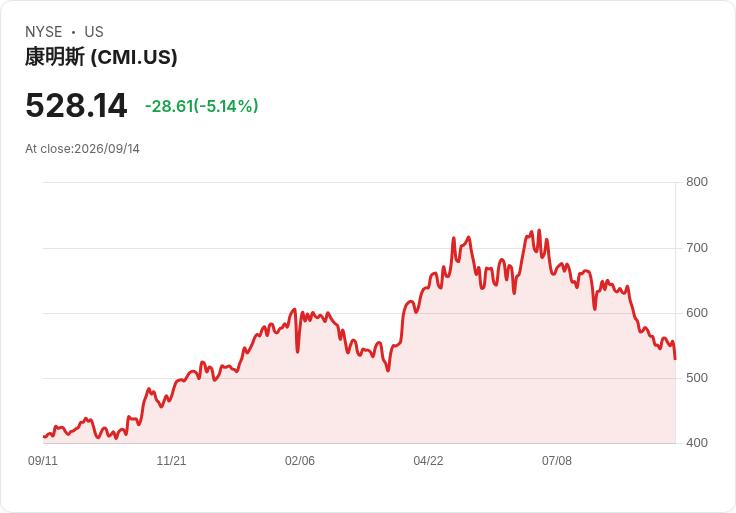
Task: Click the US market label
Action: [x=94, y=32]
